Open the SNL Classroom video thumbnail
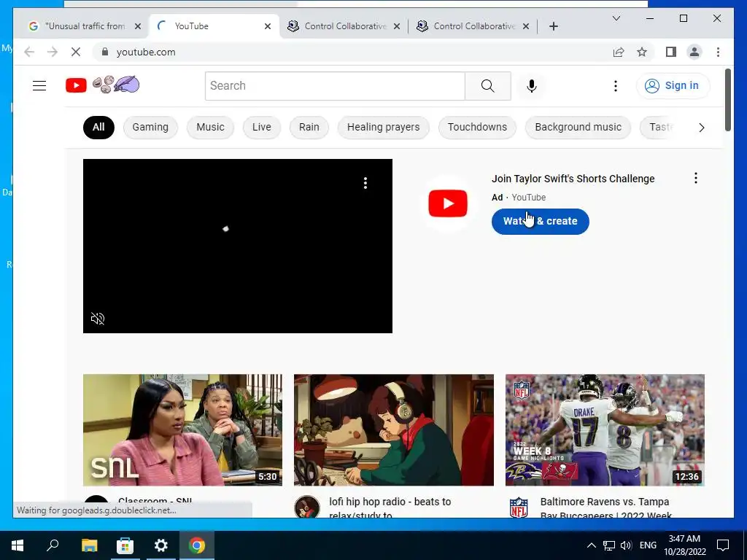Image resolution: width=747 pixels, height=560 pixels. (x=182, y=430)
